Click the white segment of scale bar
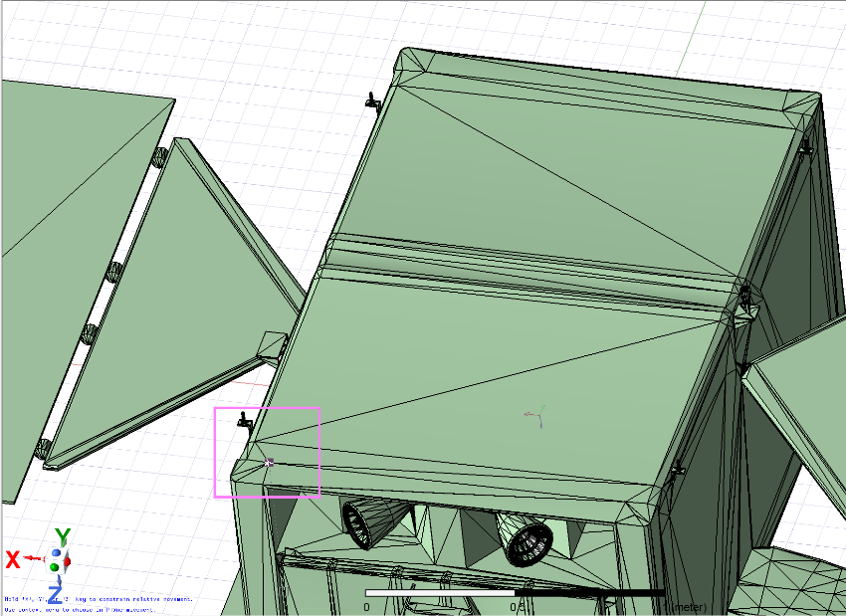The height and width of the screenshot is (616, 846). pos(440,593)
